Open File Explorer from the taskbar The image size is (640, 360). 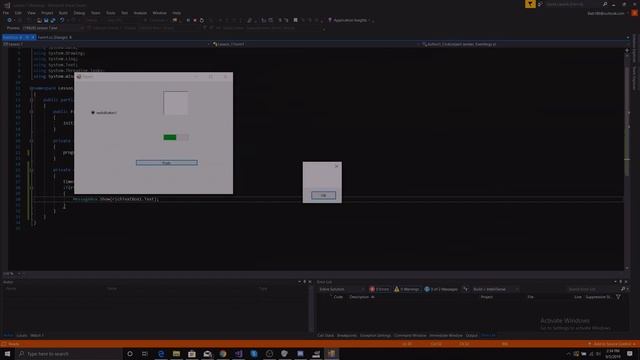(176, 353)
